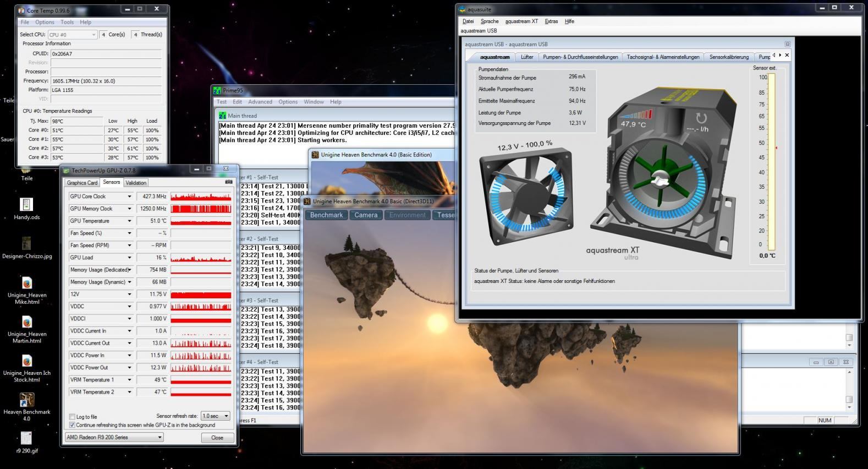
Task: Open the aquasuite Sprache menu
Action: (490, 21)
